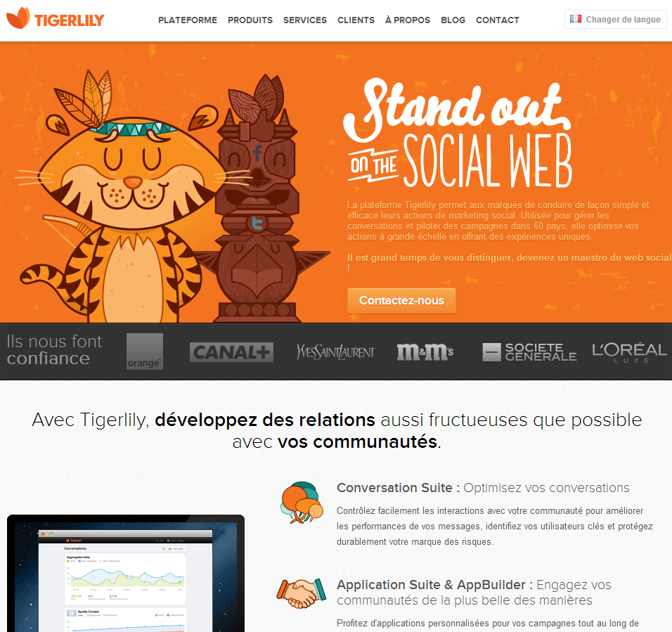Open the PRODUITS menu item
Screen dimensions: 672x632
250,20
